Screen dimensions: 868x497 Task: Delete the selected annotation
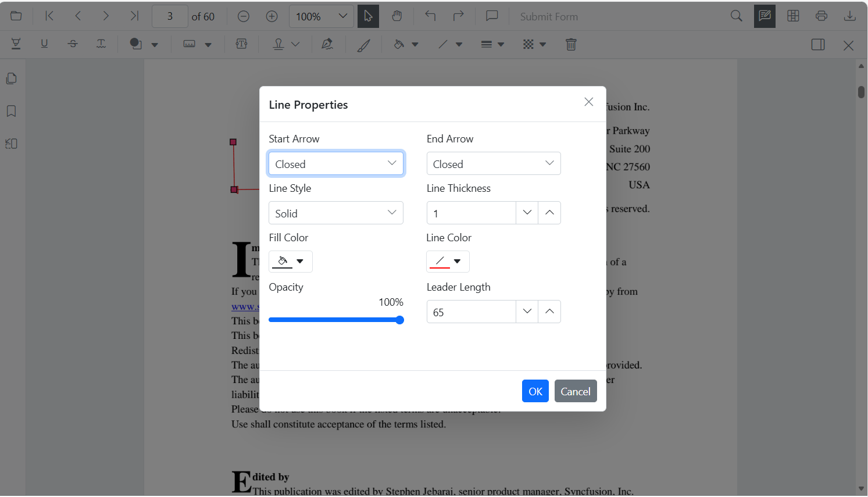[x=571, y=44]
